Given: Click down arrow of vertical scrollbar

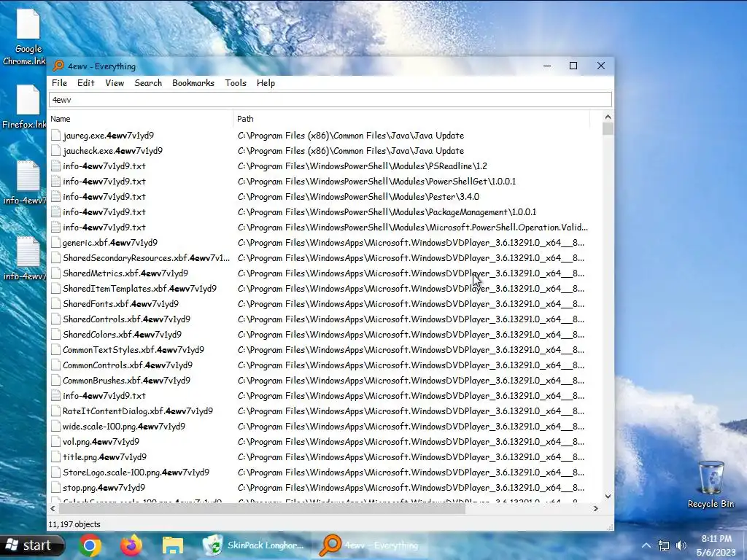Looking at the screenshot, I should pos(608,496).
